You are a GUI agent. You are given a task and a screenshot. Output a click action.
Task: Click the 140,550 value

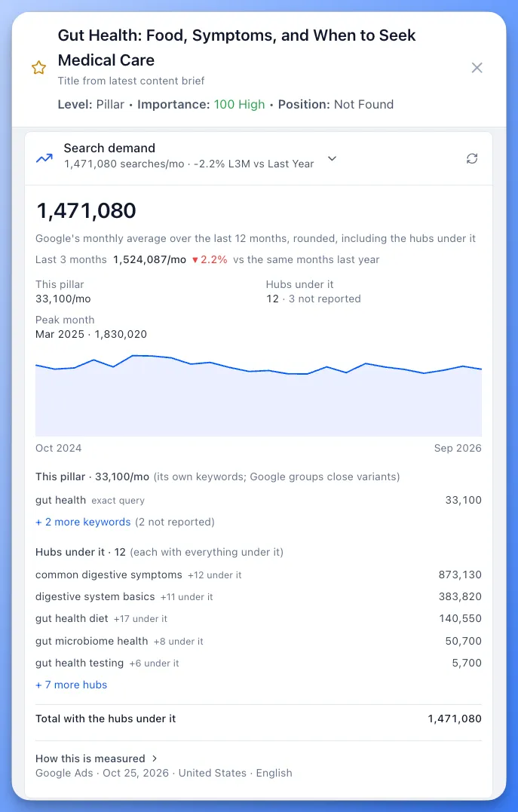460,618
